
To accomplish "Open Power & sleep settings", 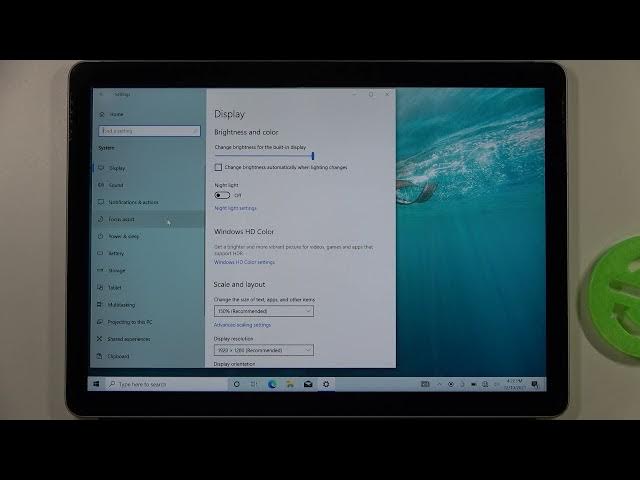I will point(149,236).
